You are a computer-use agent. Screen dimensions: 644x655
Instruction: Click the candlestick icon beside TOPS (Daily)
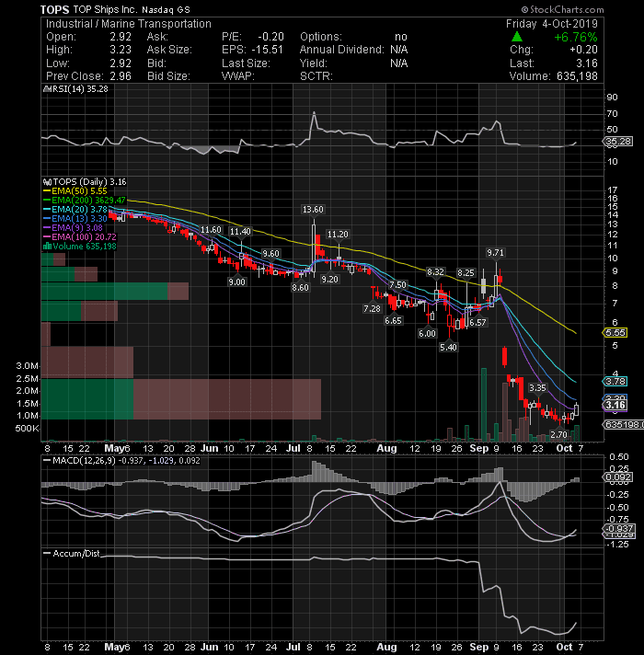click(47, 182)
